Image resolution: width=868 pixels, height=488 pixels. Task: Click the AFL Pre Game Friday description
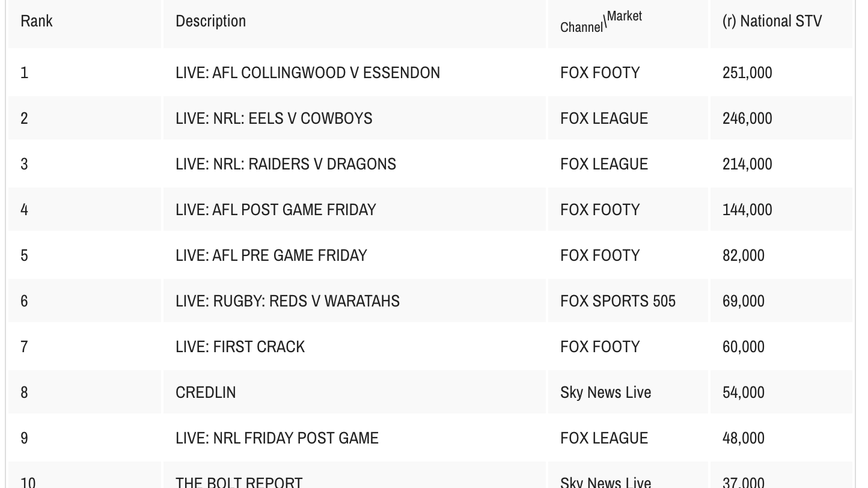click(x=271, y=255)
